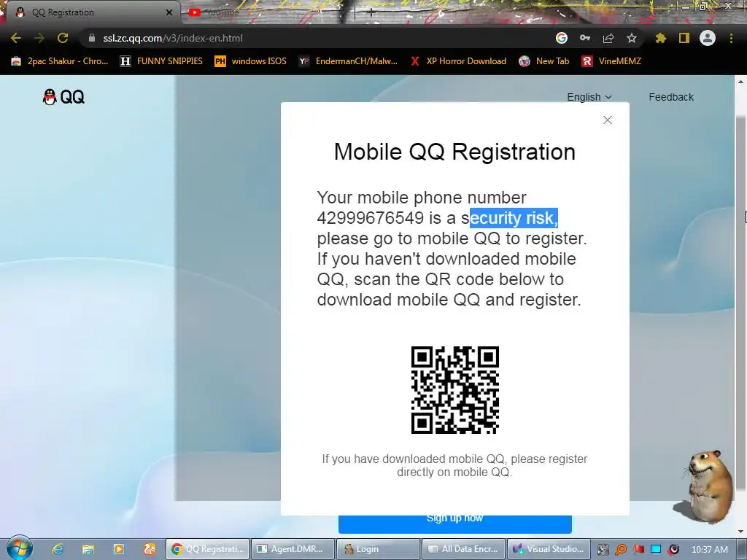This screenshot has width=747, height=560.
Task: Switch to Visual Studio taskbar window
Action: pyautogui.click(x=549, y=549)
